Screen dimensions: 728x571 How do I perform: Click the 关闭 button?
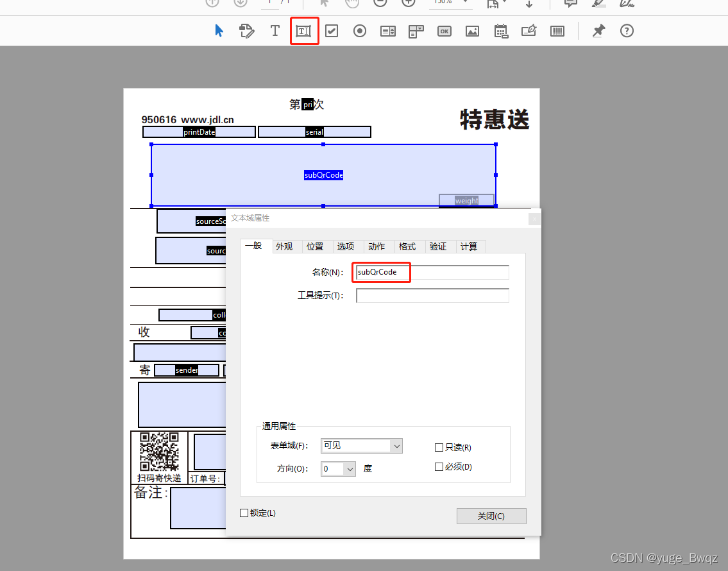click(491, 516)
